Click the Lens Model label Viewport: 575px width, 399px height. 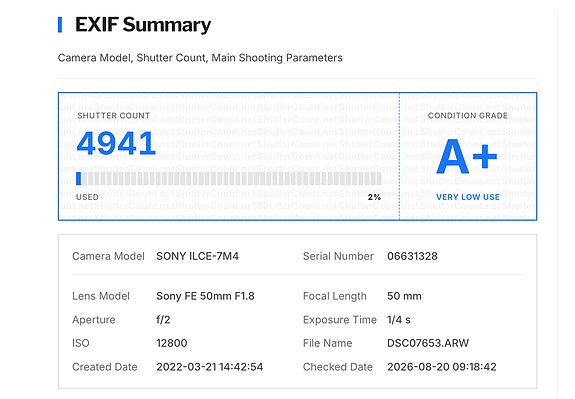(101, 296)
